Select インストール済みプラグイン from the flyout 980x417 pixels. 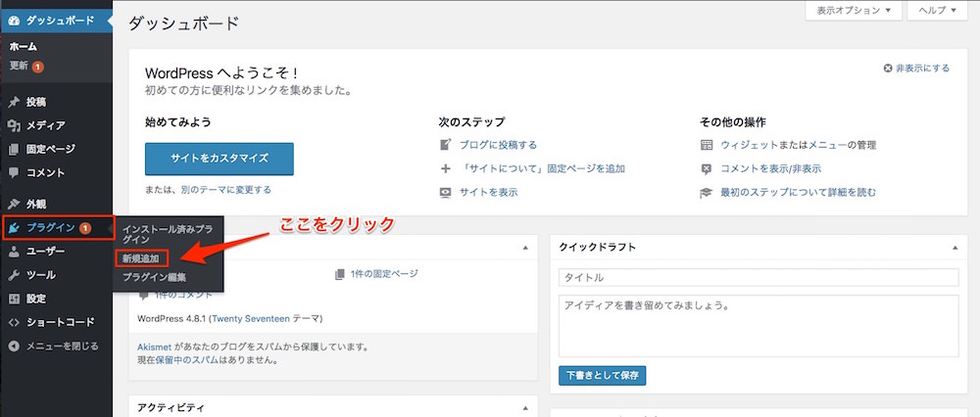coord(168,234)
